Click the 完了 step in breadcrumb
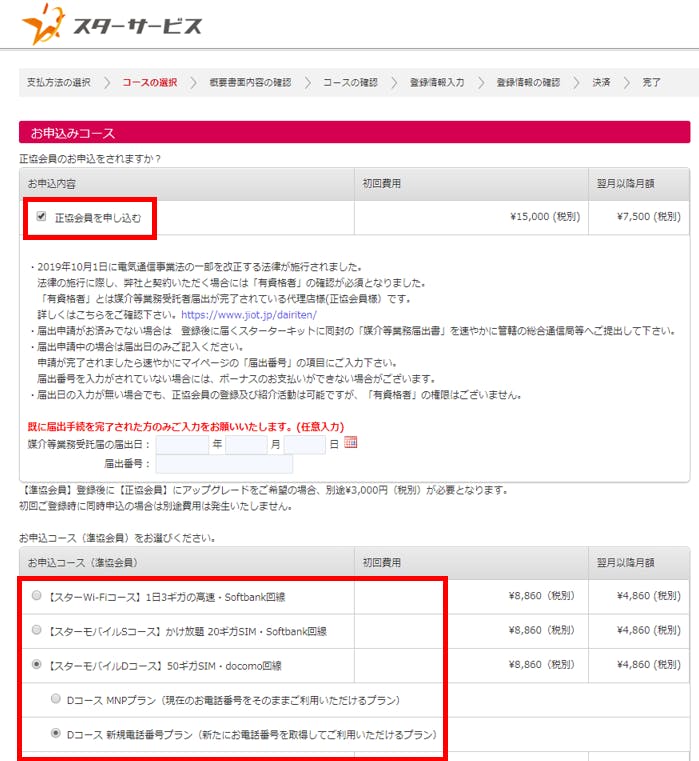699x761 pixels. coord(652,82)
